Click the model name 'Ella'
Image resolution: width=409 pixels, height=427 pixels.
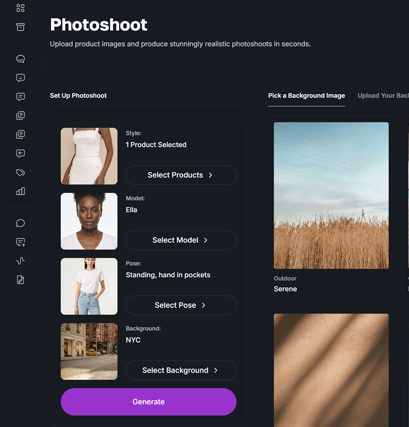pos(131,210)
